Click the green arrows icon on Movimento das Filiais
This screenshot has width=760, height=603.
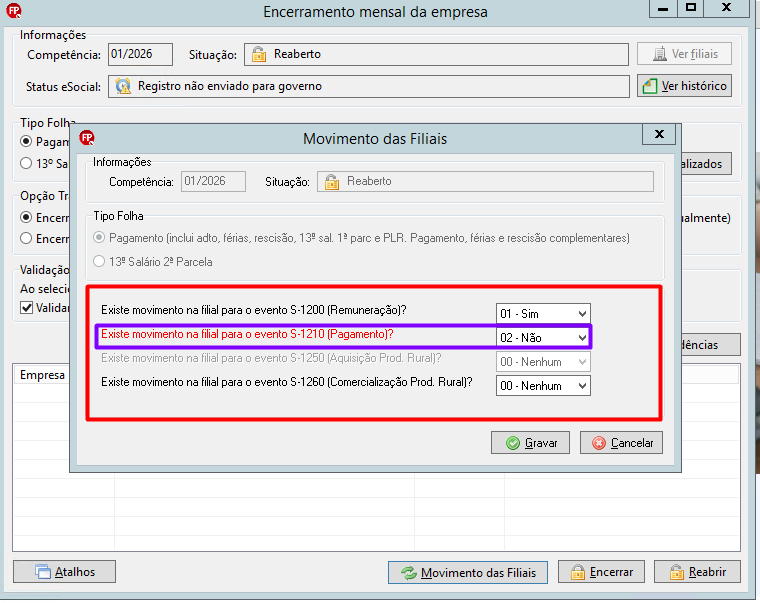(409, 573)
